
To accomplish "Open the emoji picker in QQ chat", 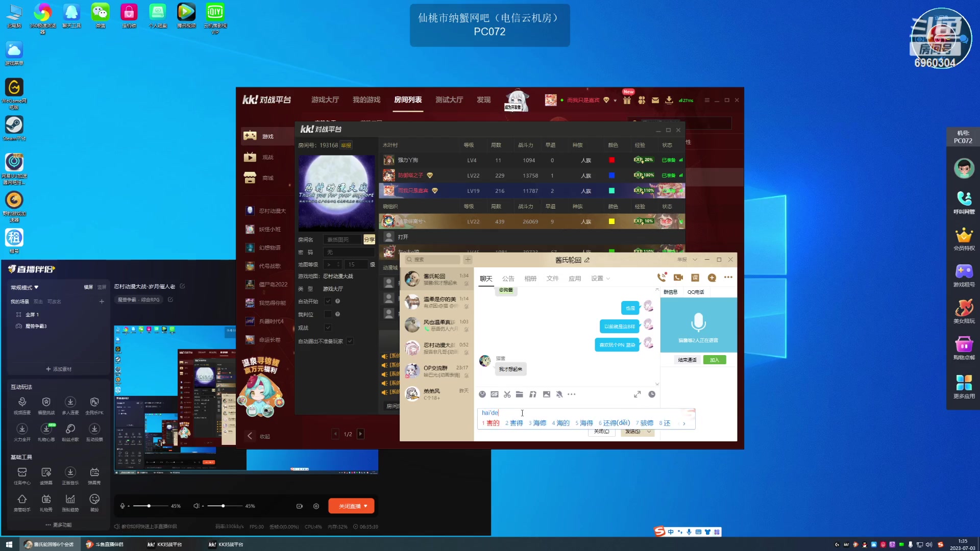I will [x=482, y=394].
